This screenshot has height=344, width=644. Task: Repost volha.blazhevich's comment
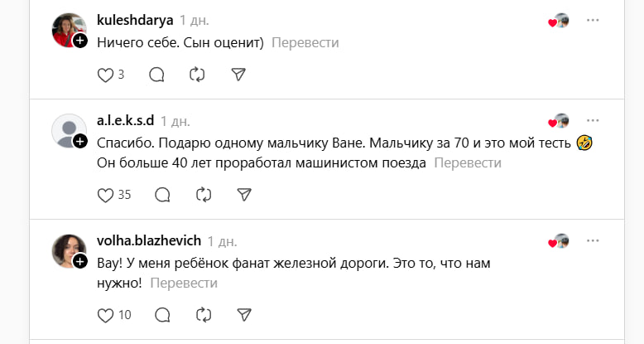(x=204, y=315)
